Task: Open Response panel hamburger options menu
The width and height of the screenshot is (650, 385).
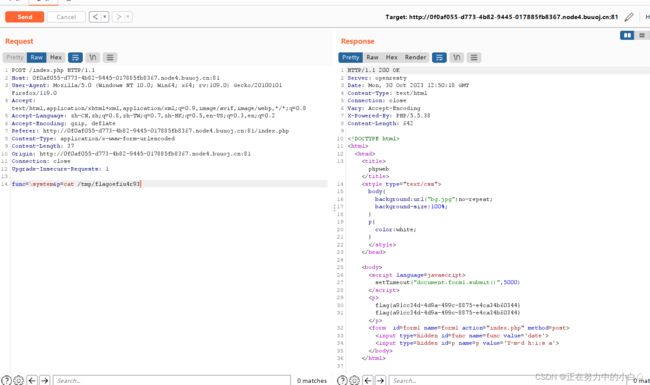Action: (474, 57)
